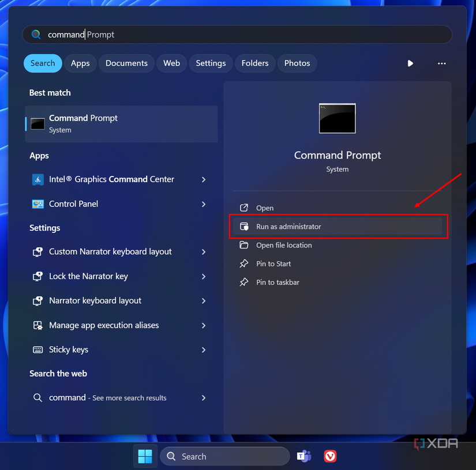Click the Sticky keys keyboard icon

click(38, 349)
